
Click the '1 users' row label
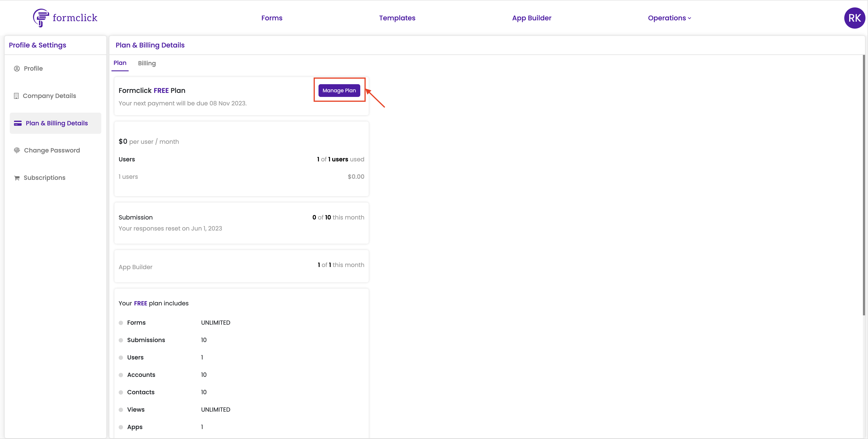pyautogui.click(x=128, y=177)
